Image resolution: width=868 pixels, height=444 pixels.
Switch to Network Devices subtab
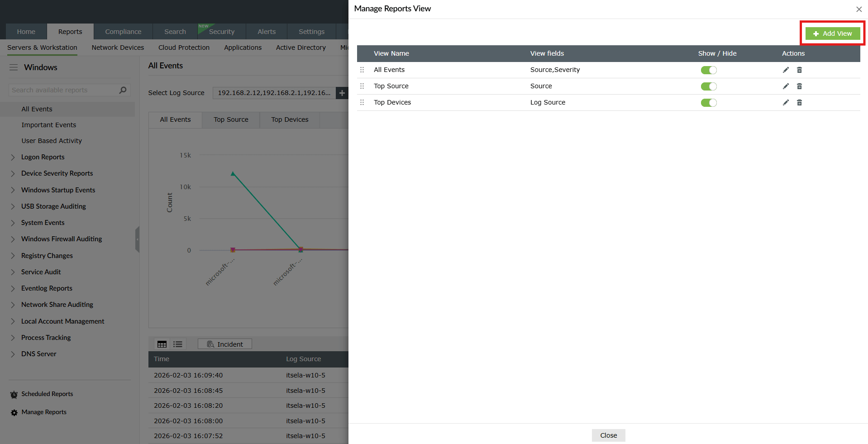(118, 48)
